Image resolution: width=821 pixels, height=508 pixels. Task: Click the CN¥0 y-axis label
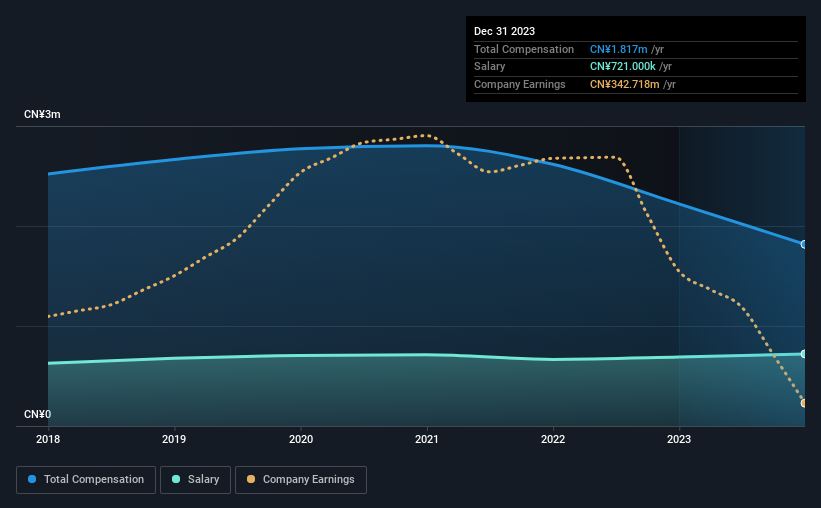point(38,414)
